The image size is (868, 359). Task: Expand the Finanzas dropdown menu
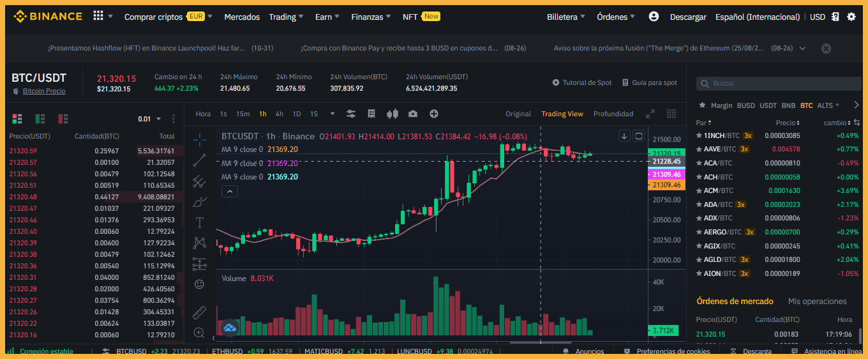pos(371,17)
